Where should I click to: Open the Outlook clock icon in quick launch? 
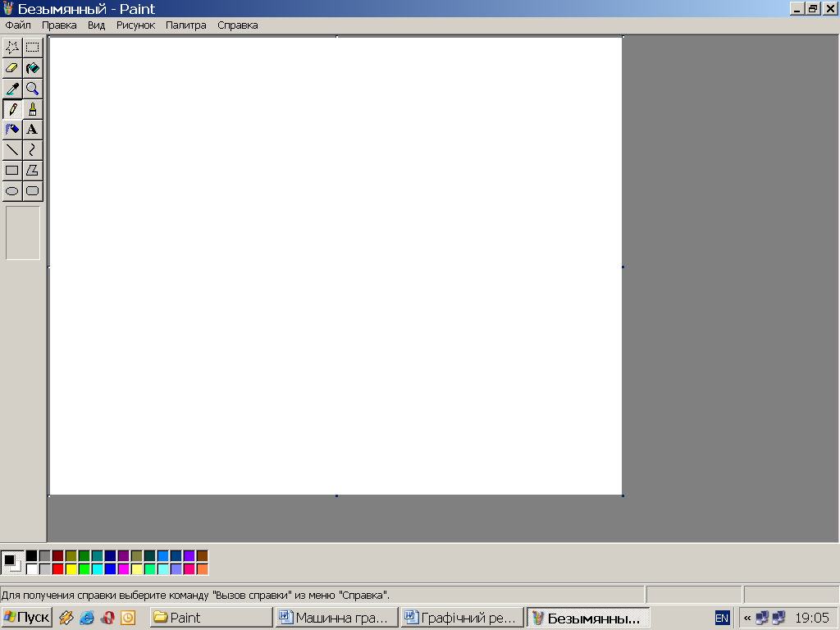[128, 618]
